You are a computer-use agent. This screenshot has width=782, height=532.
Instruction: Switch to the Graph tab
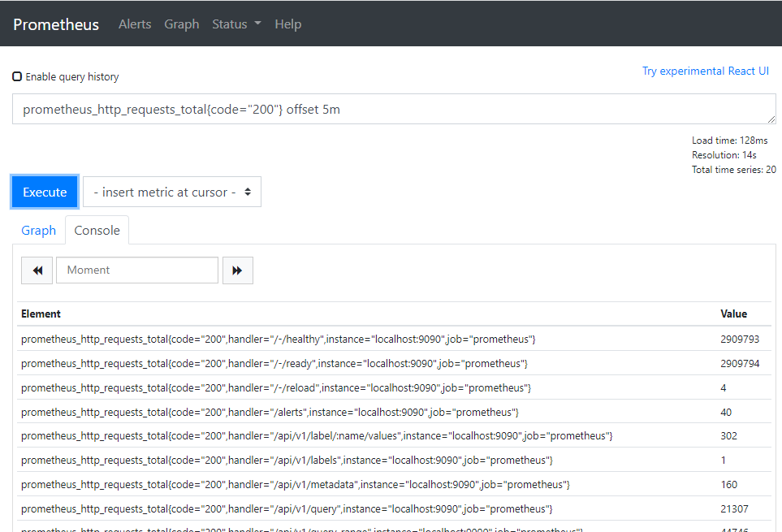pos(38,231)
